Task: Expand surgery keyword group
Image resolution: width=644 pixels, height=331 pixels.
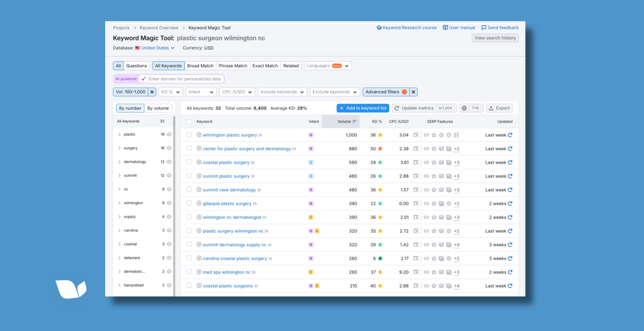Action: (x=120, y=148)
